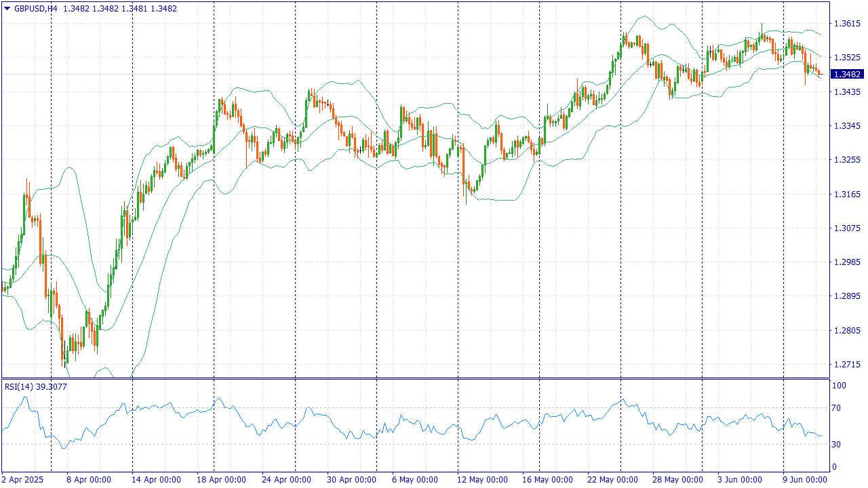Click the 6 May 00:00 time label
This screenshot has width=868, height=488.
click(414, 480)
